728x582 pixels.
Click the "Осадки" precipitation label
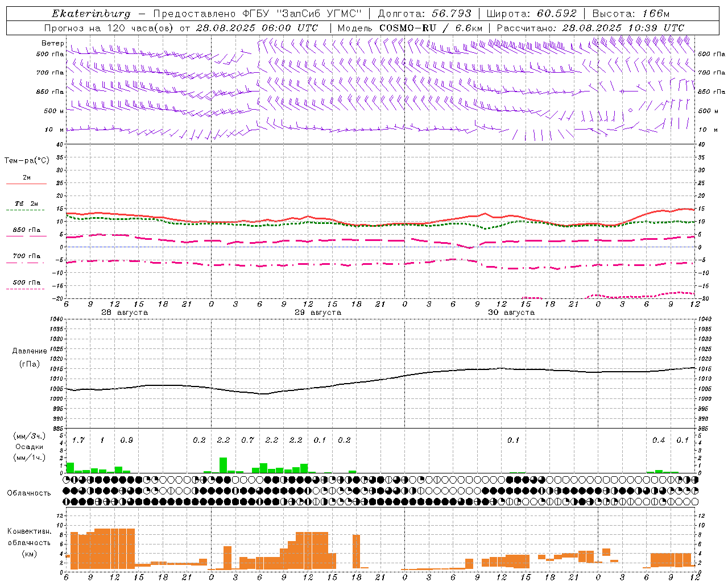(30, 447)
